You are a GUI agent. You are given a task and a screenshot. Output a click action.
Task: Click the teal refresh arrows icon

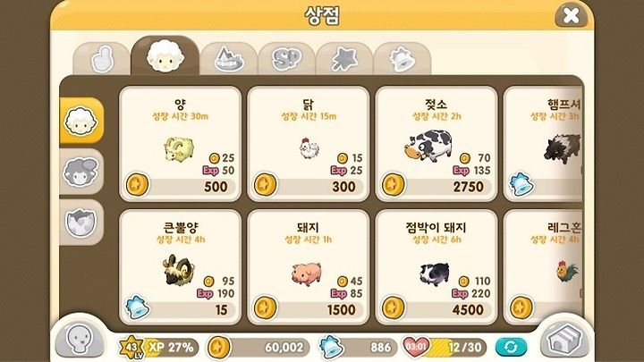[511, 347]
